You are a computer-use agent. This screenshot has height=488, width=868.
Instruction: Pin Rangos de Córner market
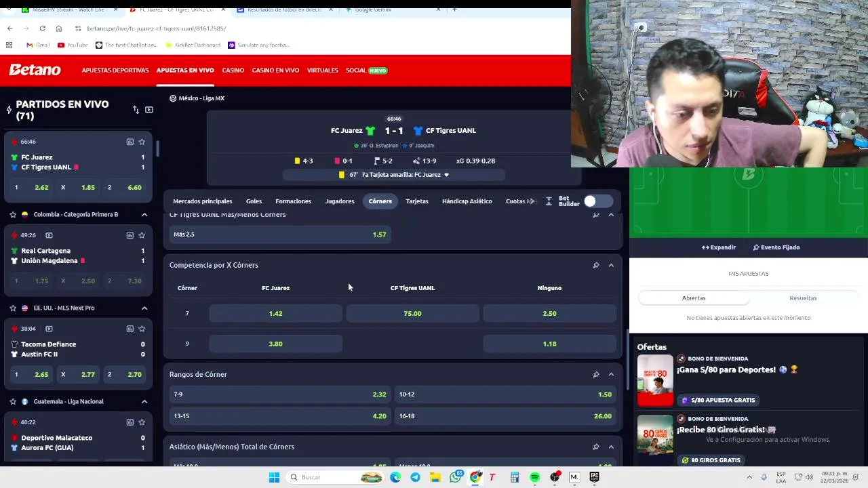[596, 374]
